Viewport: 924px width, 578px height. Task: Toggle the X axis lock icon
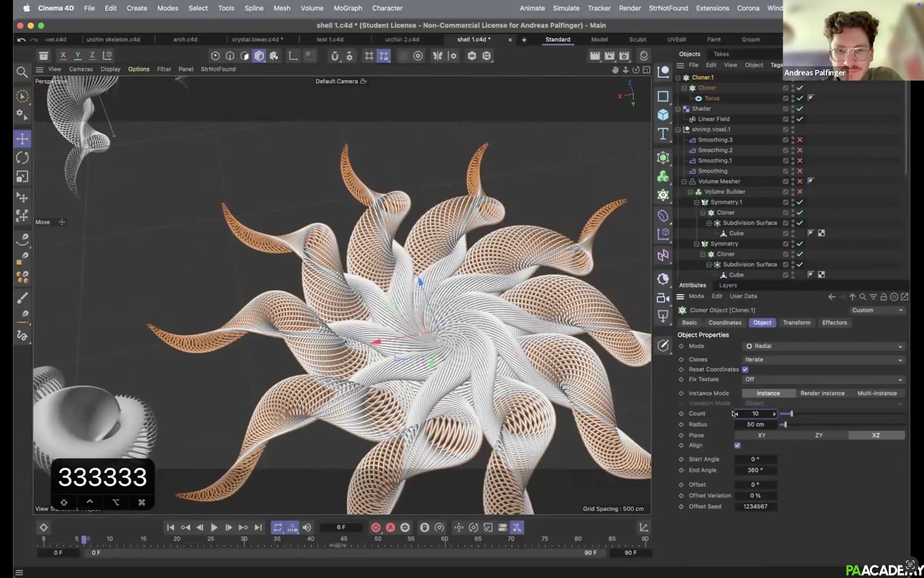point(63,56)
